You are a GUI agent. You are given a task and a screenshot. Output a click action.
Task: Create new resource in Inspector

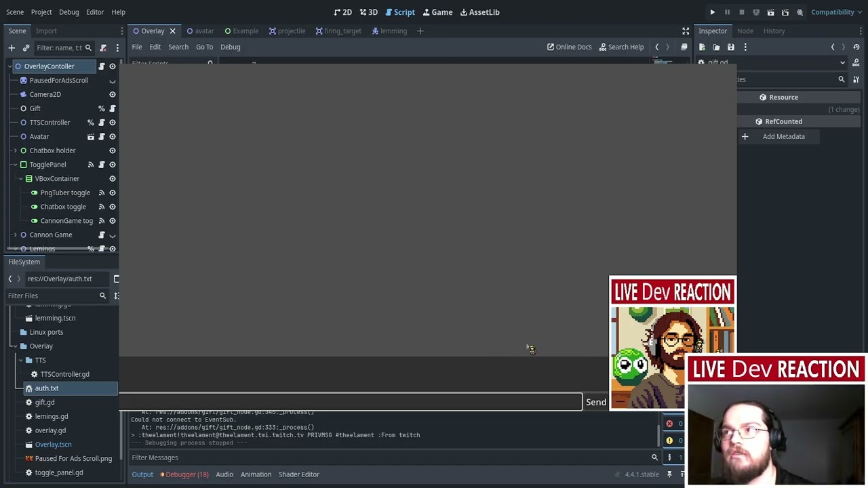[x=702, y=47]
